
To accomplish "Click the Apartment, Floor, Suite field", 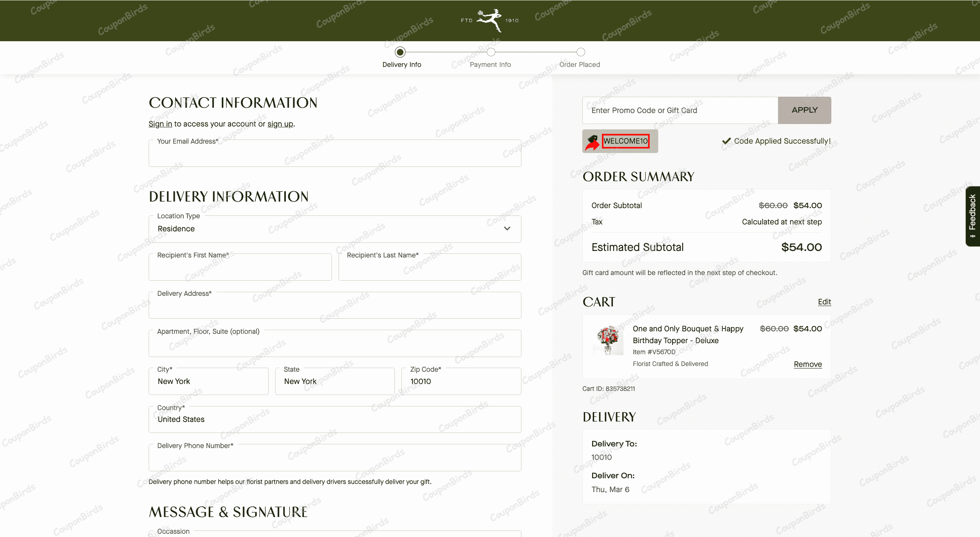I will click(335, 344).
